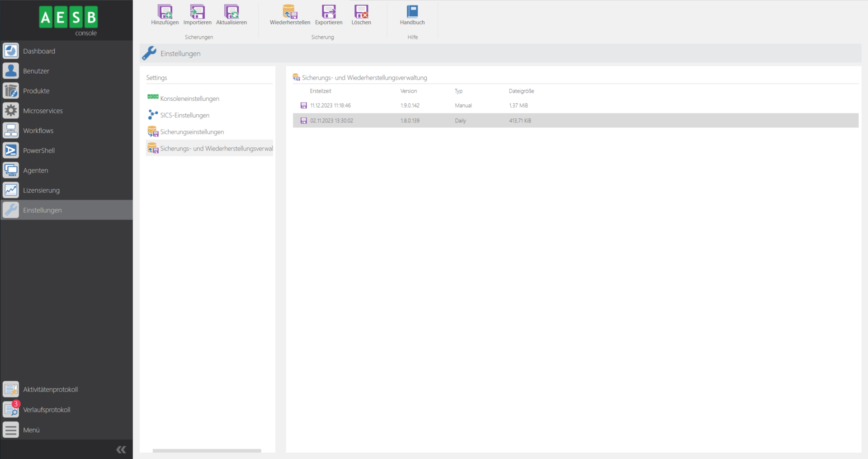Go to Microservices section

coord(43,111)
